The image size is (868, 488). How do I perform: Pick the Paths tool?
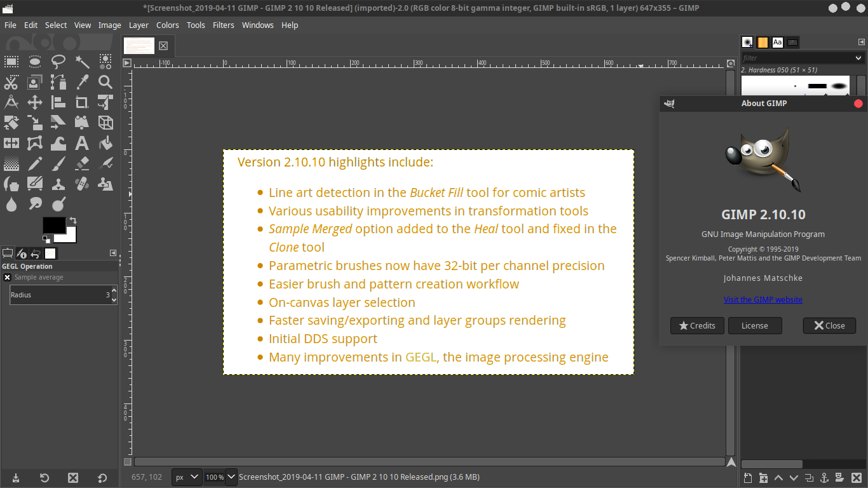58,82
